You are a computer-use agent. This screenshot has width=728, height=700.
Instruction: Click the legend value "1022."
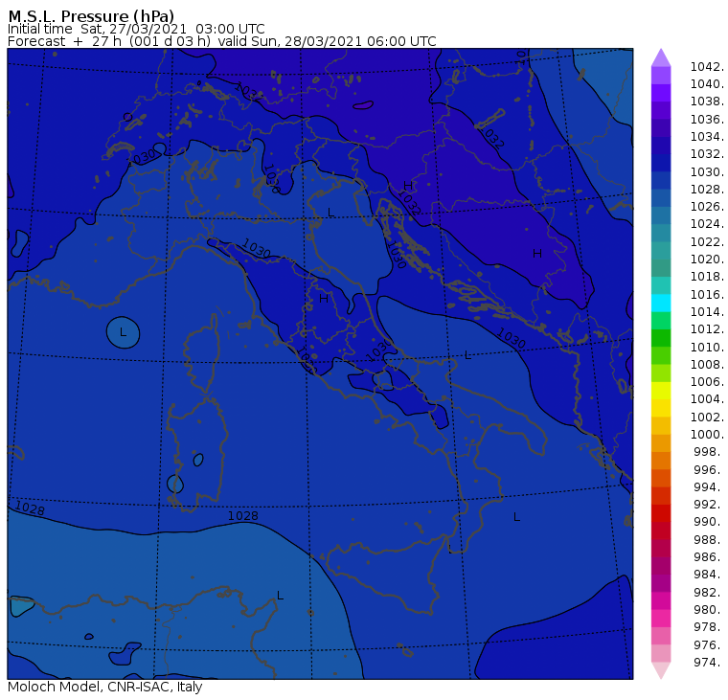(707, 242)
